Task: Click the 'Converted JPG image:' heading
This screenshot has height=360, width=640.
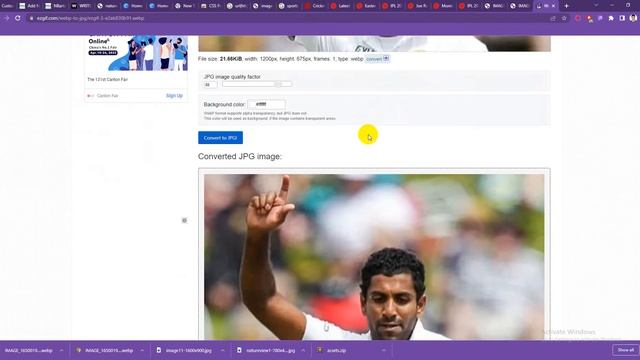Action: [240, 156]
